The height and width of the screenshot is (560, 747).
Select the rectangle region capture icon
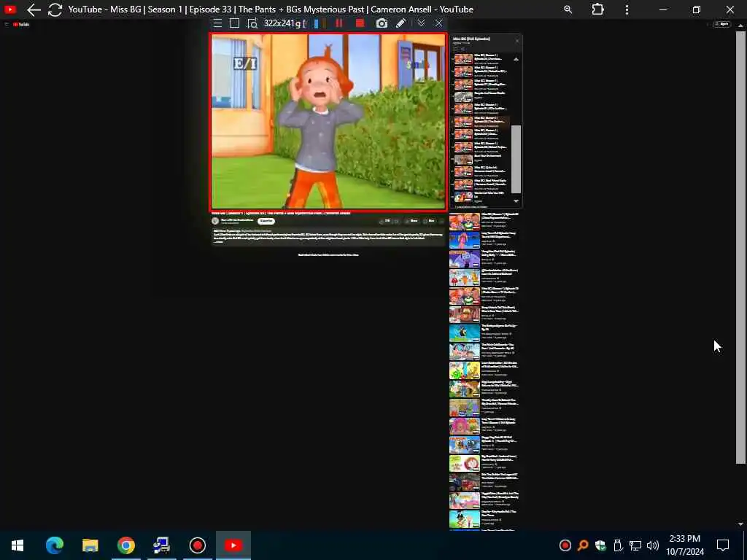(x=234, y=23)
